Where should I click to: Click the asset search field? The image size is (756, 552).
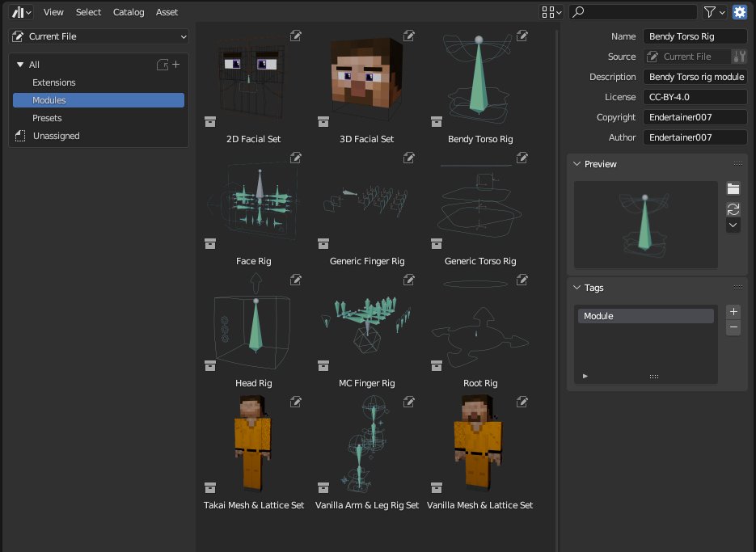632,12
